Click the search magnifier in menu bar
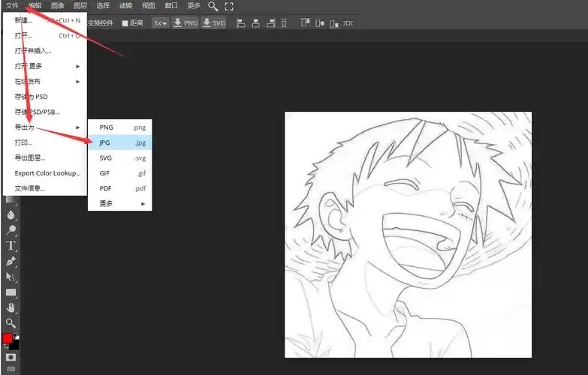The height and width of the screenshot is (375, 588). (x=213, y=6)
